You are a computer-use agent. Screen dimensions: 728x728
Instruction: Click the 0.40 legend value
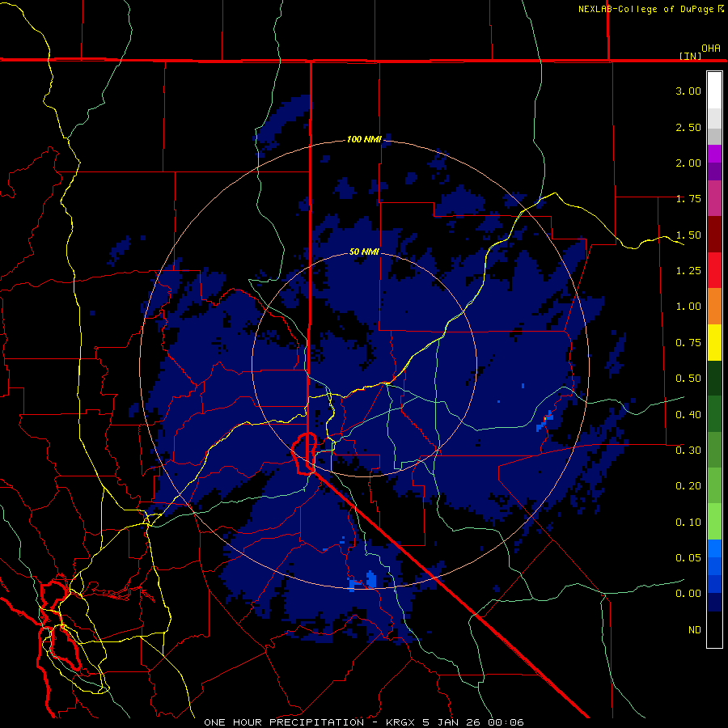pyautogui.click(x=688, y=414)
